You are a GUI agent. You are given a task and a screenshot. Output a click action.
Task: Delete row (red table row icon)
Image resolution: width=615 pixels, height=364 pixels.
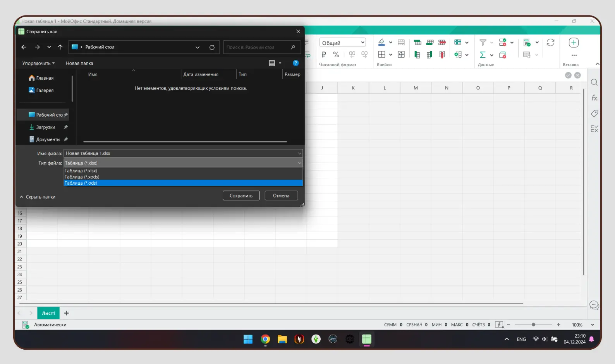(x=442, y=42)
